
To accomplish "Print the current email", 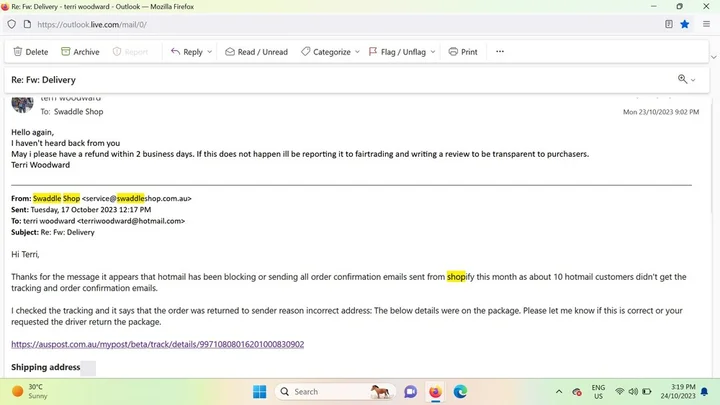I will coord(462,52).
